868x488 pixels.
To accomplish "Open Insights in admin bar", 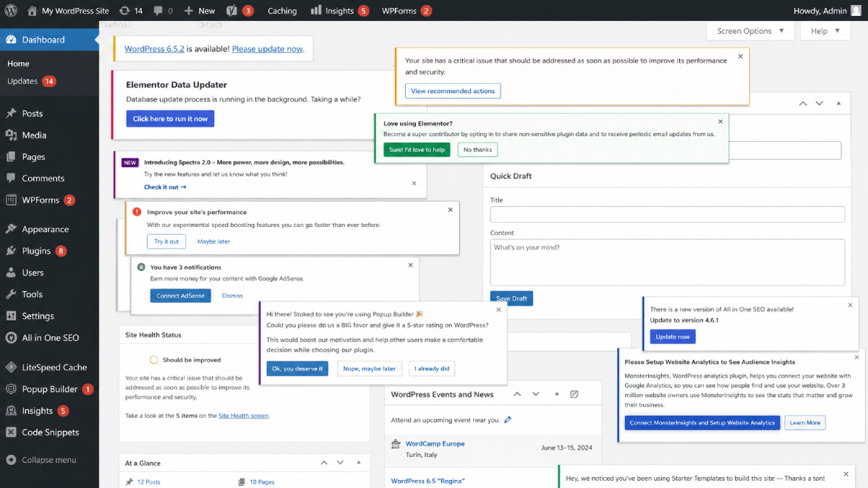I will coord(339,11).
